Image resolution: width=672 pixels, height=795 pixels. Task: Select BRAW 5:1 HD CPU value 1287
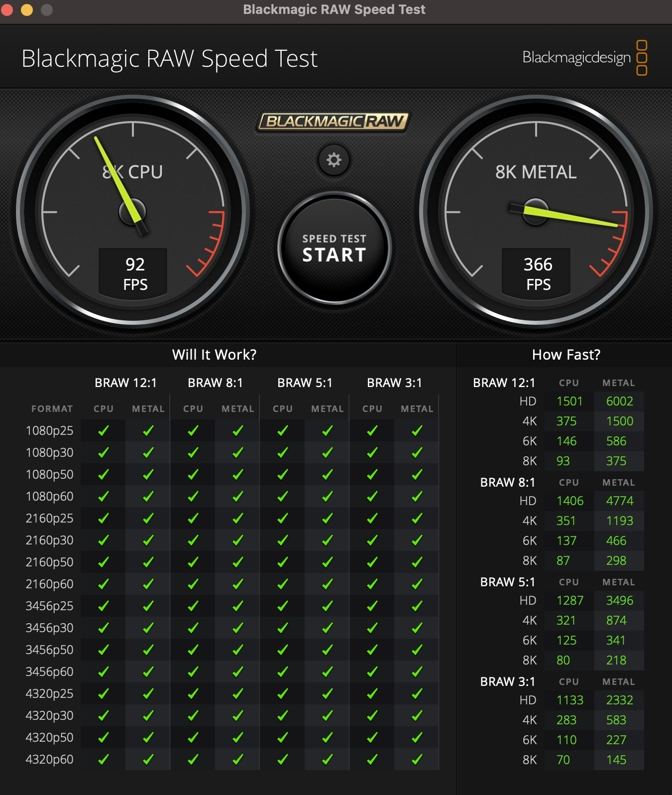tap(570, 601)
